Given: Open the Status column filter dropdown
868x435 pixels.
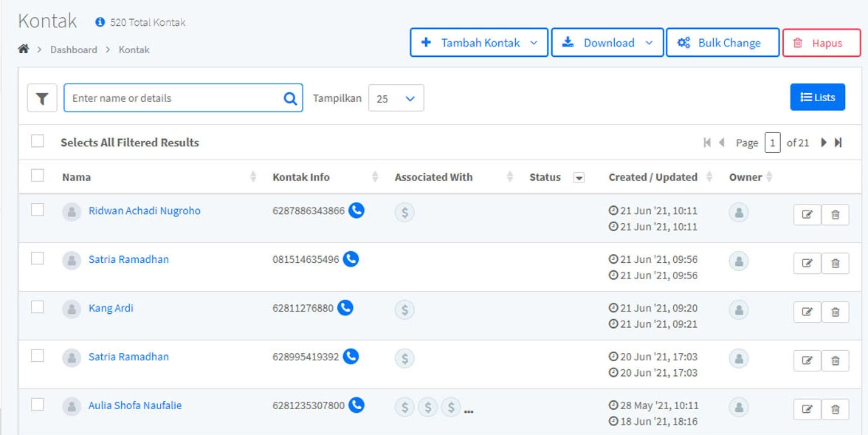Looking at the screenshot, I should pos(579,178).
